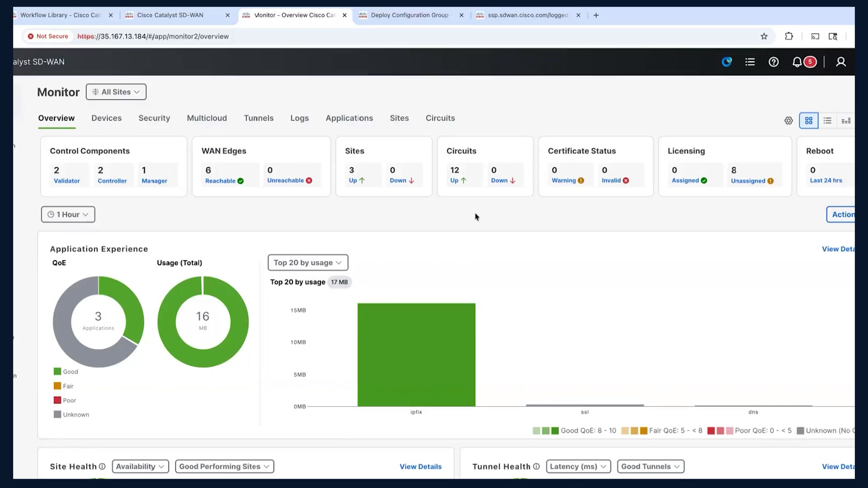This screenshot has width=868, height=488.
Task: Open the help question mark icon
Action: click(x=774, y=62)
